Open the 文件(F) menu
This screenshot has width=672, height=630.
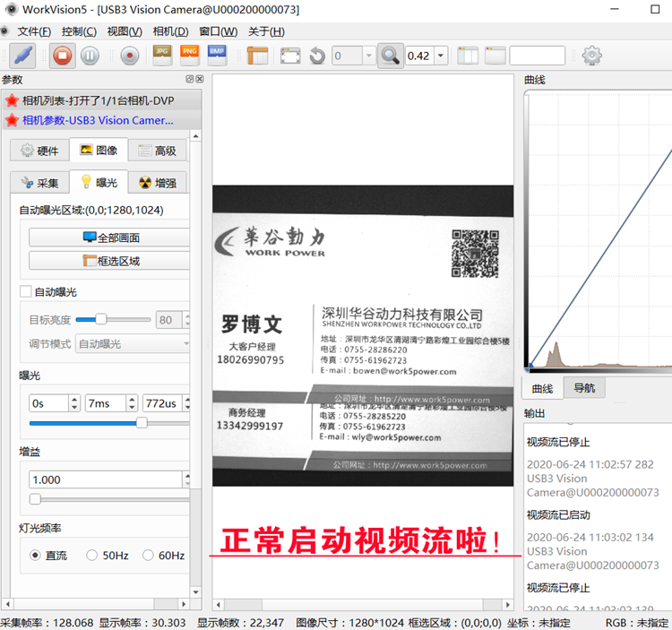coord(34,31)
